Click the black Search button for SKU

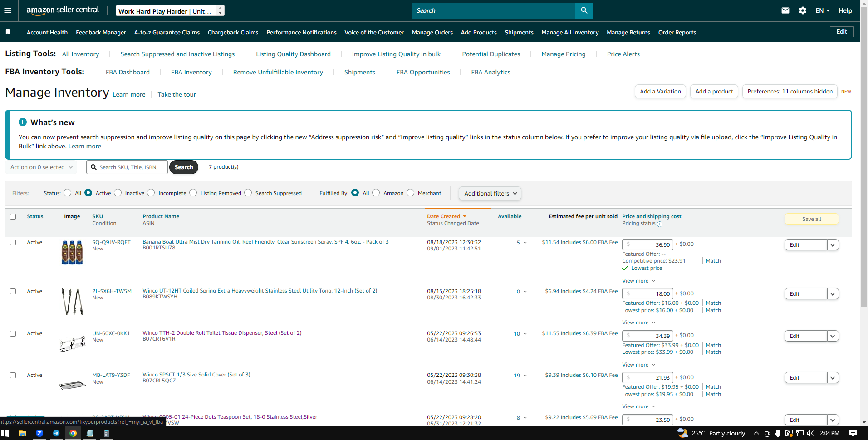click(x=184, y=167)
